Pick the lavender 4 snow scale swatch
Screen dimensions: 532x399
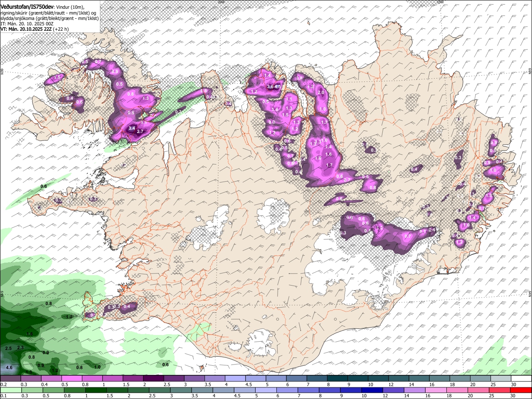coord(235,379)
